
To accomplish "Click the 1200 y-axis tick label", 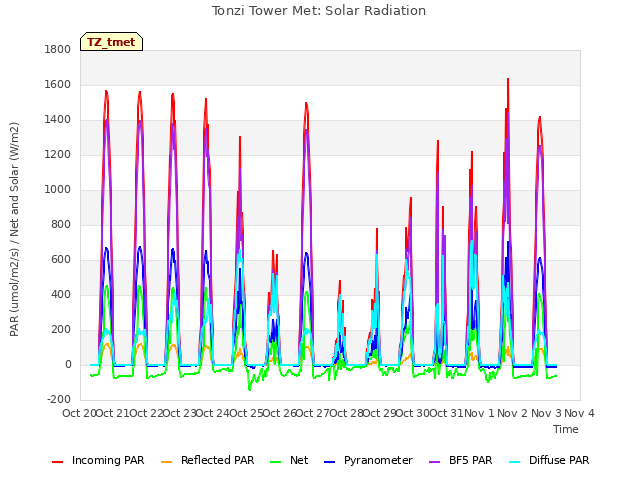I will click(58, 155).
